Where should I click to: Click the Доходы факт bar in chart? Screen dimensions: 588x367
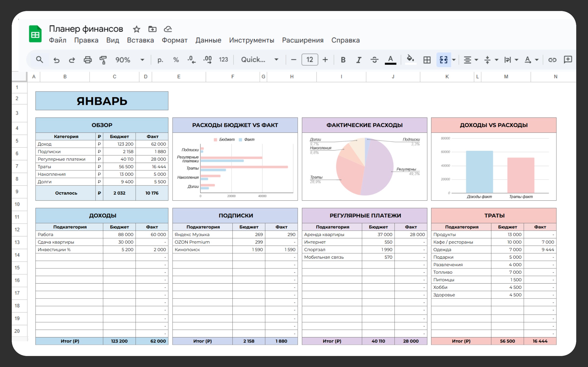(x=479, y=172)
